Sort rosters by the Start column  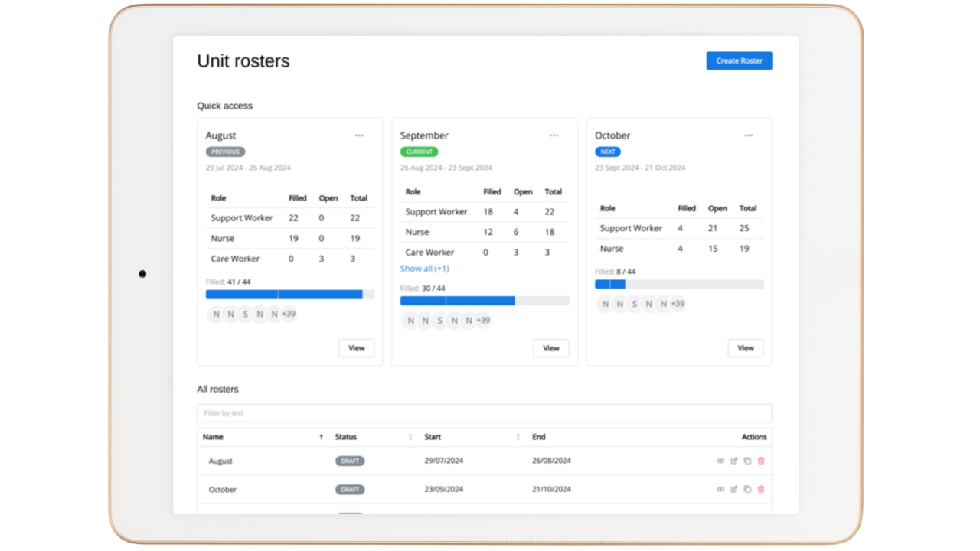click(518, 437)
